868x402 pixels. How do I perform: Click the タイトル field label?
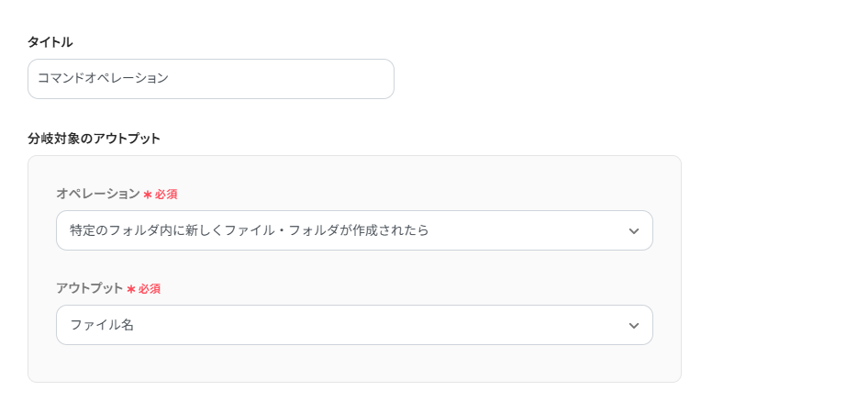[x=50, y=42]
